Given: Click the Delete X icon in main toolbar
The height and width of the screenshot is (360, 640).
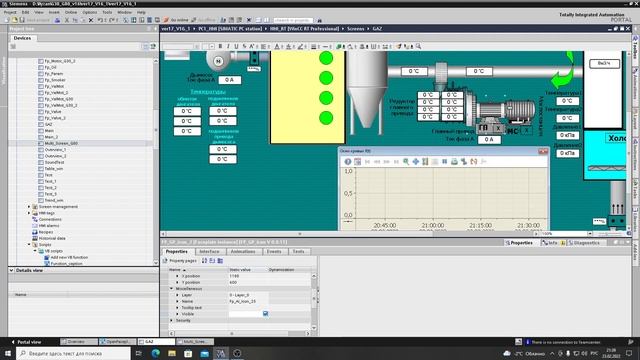Looking at the screenshot, I should point(91,20).
